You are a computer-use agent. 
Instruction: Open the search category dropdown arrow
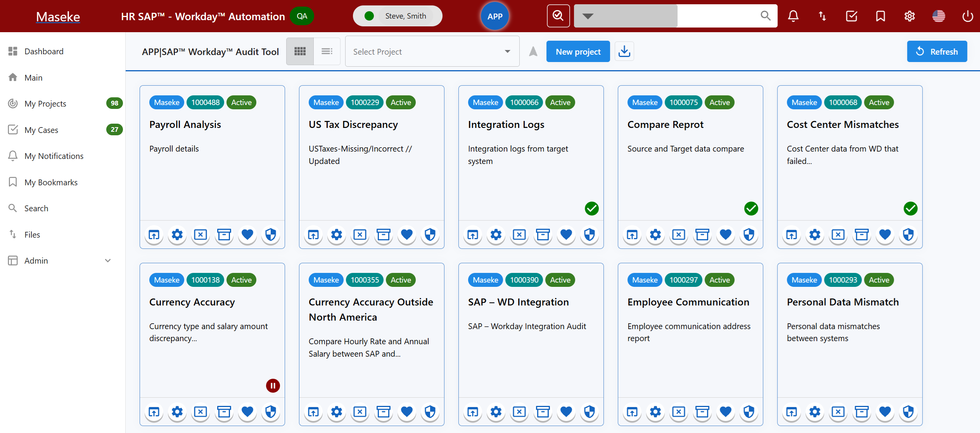point(588,16)
